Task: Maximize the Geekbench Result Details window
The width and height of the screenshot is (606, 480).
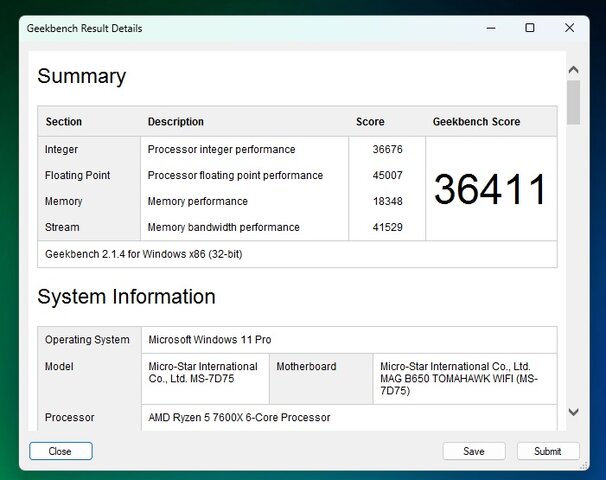Action: 529,28
